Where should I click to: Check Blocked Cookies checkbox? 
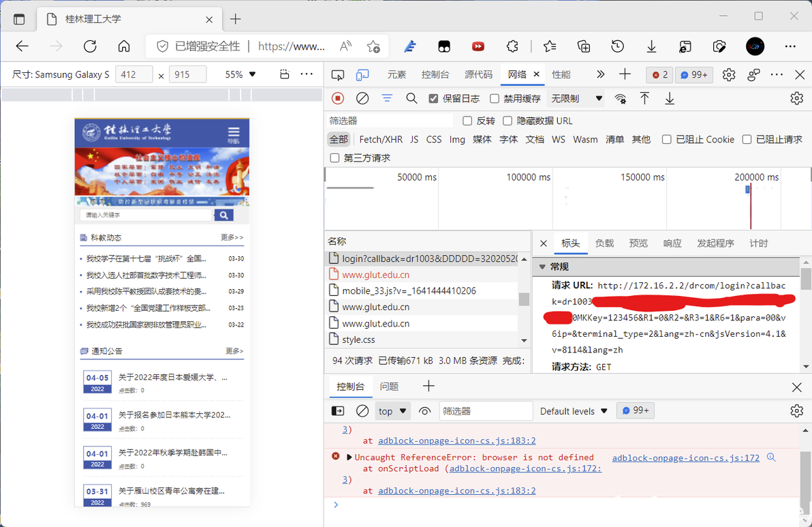coord(667,139)
